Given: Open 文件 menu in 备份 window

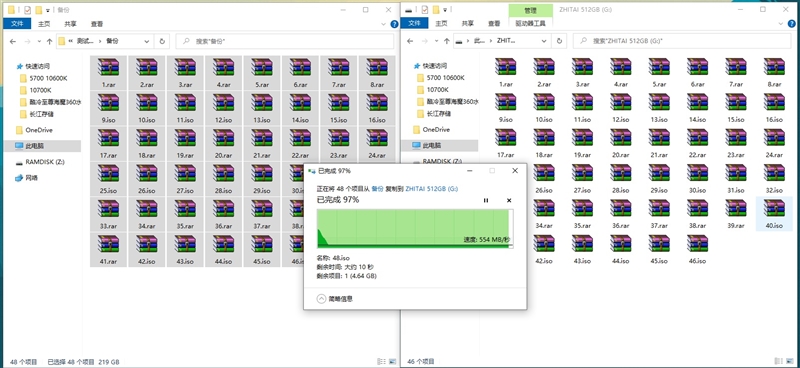Looking at the screenshot, I should click(17, 23).
